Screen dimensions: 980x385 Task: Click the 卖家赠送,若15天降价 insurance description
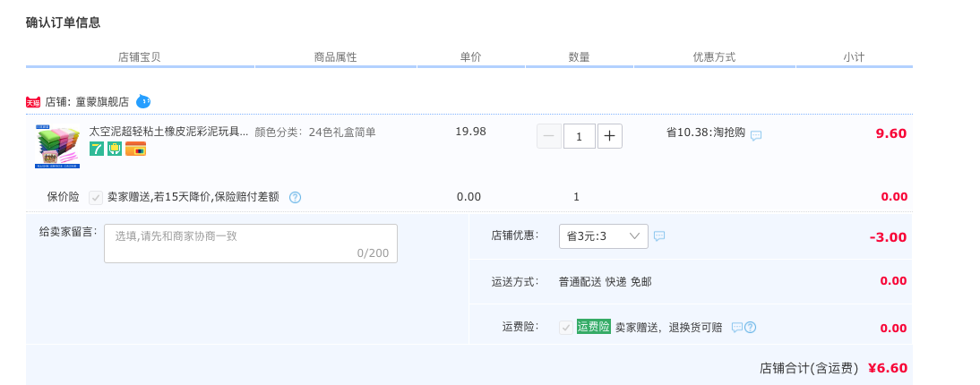tap(193, 197)
